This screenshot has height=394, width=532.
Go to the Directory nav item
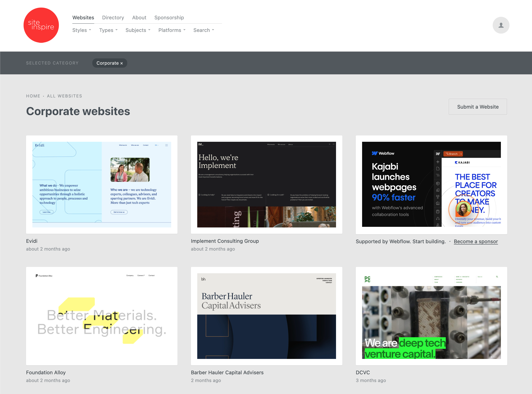[x=113, y=18]
